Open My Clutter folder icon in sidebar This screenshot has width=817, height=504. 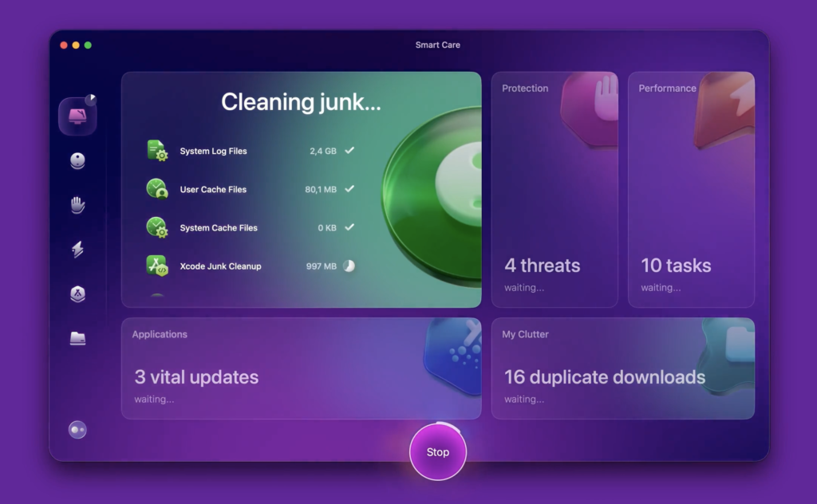pyautogui.click(x=77, y=338)
